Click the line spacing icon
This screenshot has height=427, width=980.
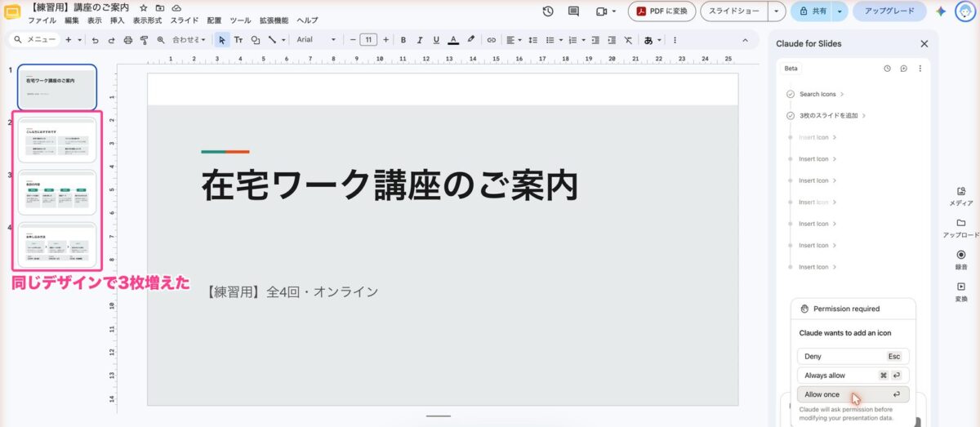(x=532, y=39)
